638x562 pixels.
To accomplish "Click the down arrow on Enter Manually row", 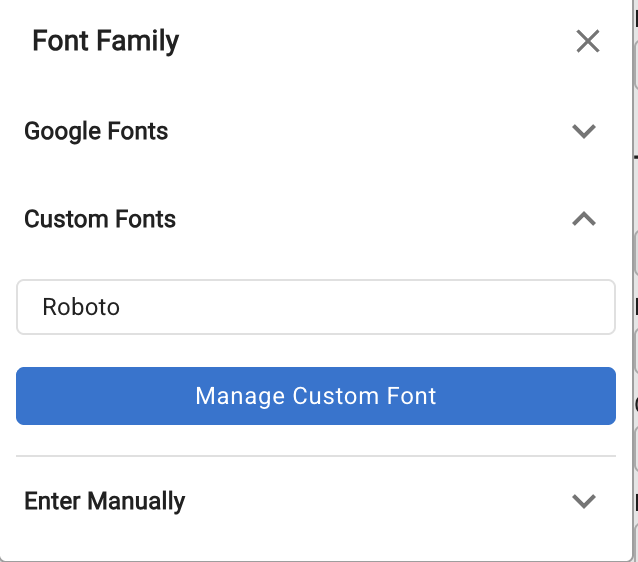I will tap(584, 501).
